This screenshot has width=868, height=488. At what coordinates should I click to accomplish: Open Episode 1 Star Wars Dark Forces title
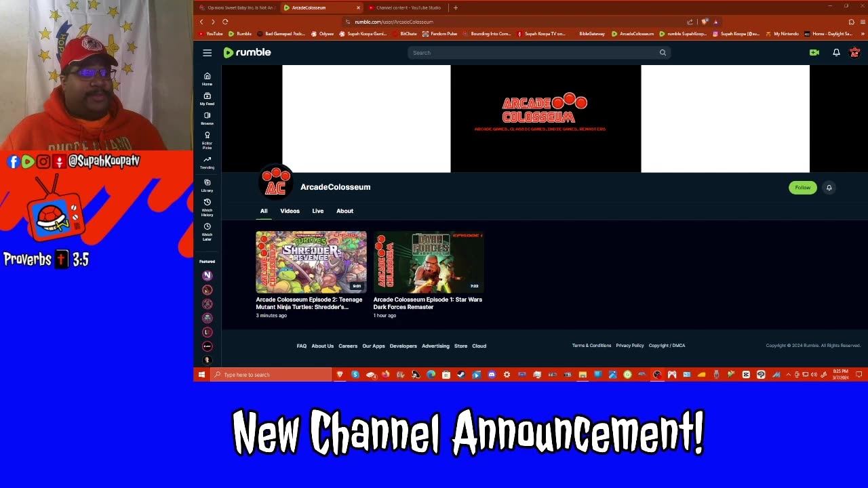[x=428, y=303]
